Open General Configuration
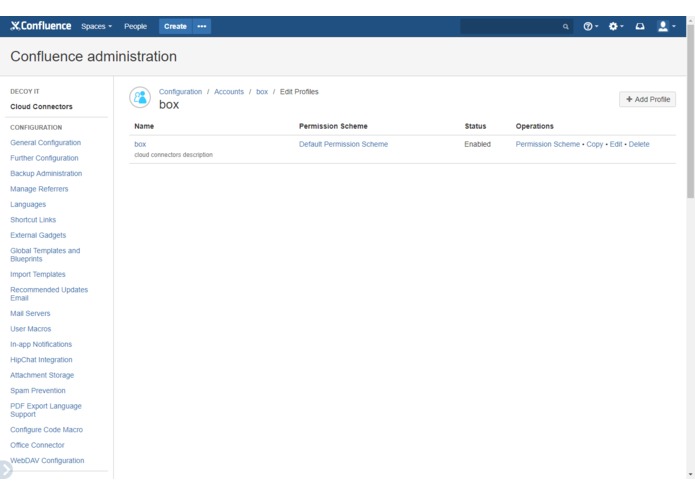The height and width of the screenshot is (494, 695). 46,143
